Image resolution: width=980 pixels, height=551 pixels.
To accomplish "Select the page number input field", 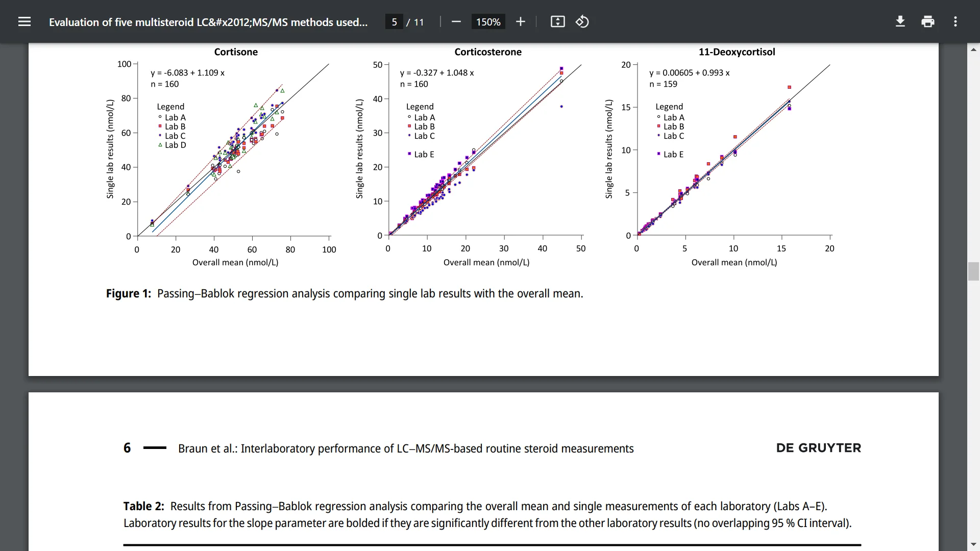I will [394, 22].
